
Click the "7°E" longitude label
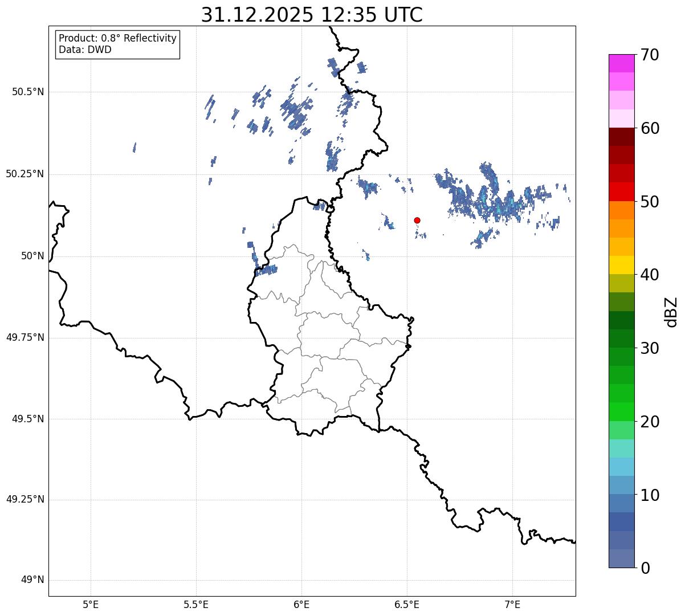(512, 604)
